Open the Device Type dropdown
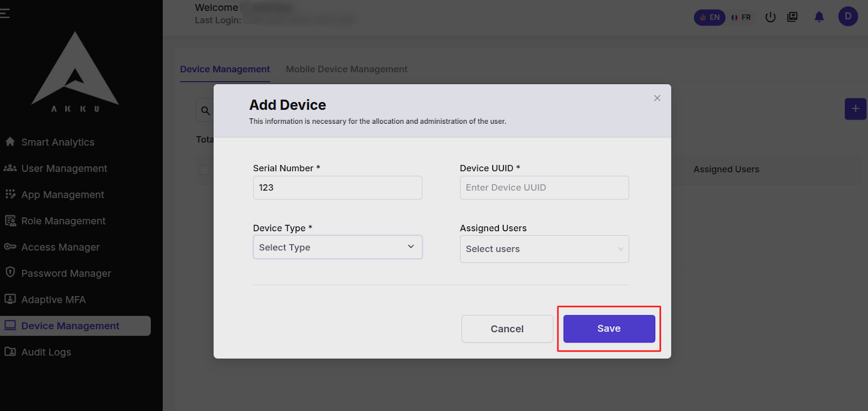 [x=337, y=247]
